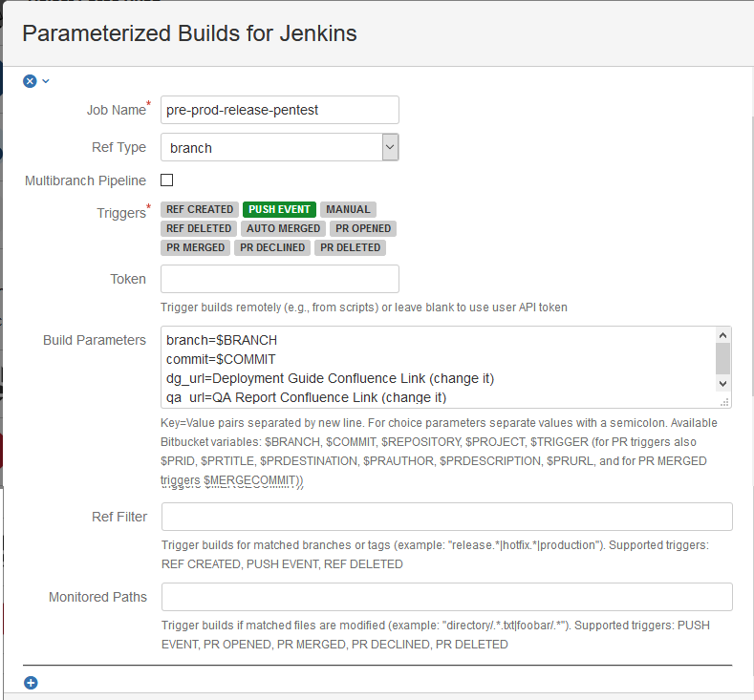Viewport: 754px width, 700px height.
Task: Click into the Token field
Action: pyautogui.click(x=279, y=279)
